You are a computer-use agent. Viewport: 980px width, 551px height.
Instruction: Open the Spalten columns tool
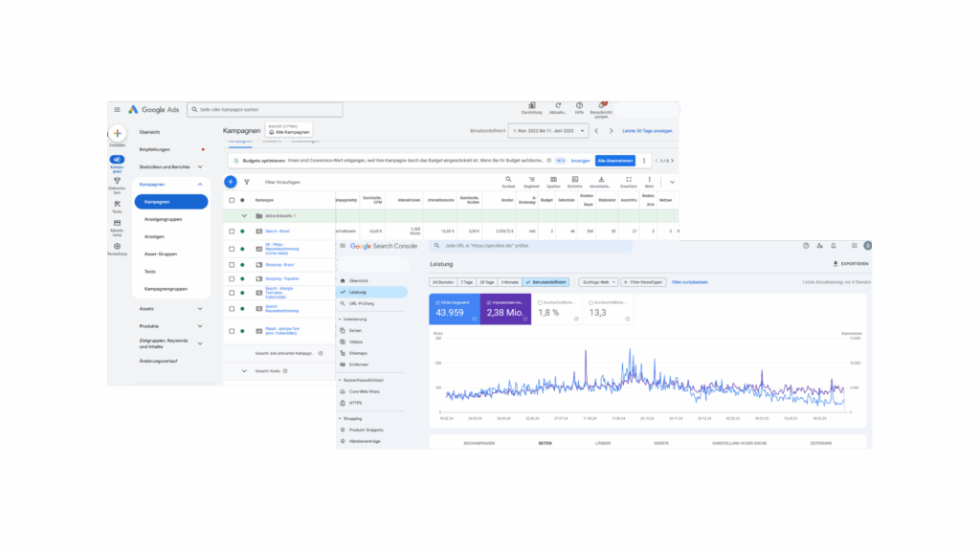pos(553,179)
